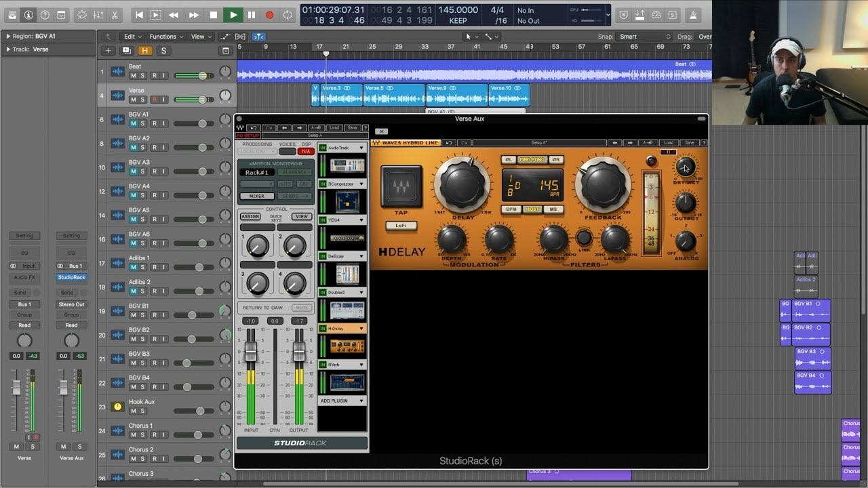Image resolution: width=868 pixels, height=488 pixels.
Task: Stop playback with the Stop button
Action: click(x=214, y=14)
